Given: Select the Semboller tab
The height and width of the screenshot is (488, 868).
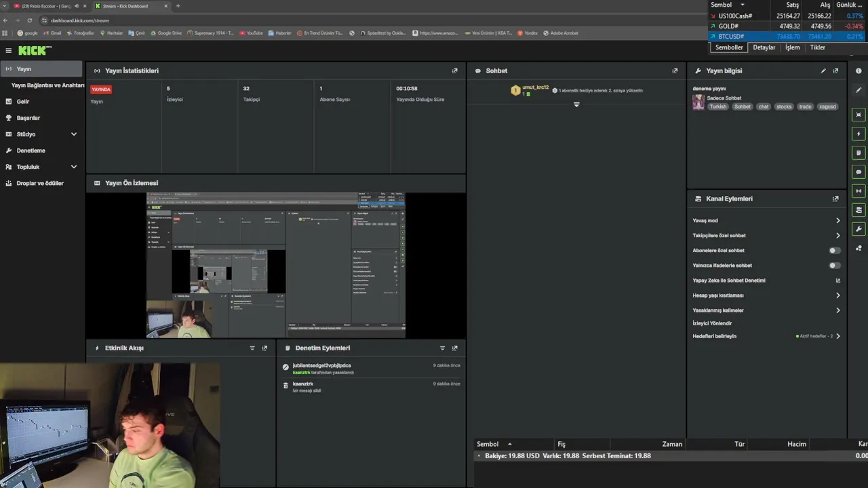Looking at the screenshot, I should (x=729, y=47).
